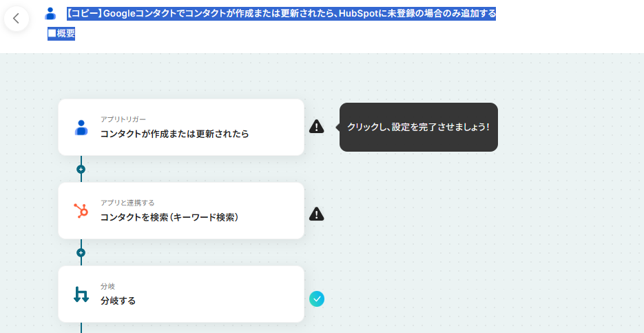Add a step below the app trigger
This screenshot has width=644, height=333.
(81, 169)
